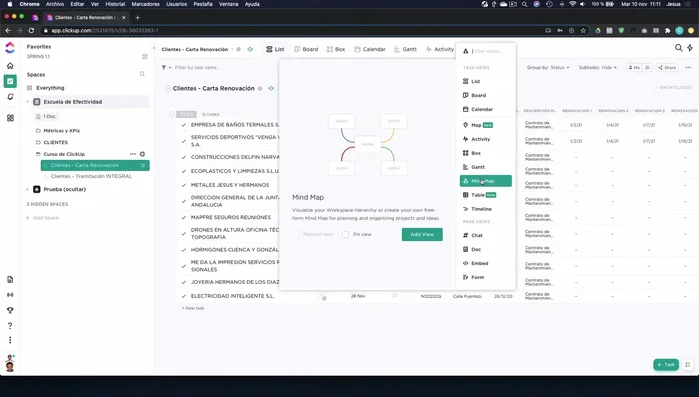Expand the Prueba (ocultar) space
Screen dimensions: 699x397
pyautogui.click(x=28, y=189)
